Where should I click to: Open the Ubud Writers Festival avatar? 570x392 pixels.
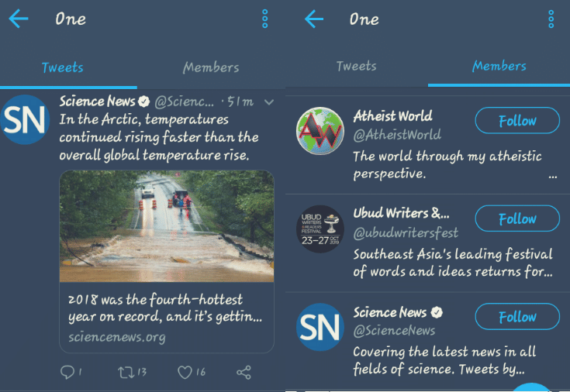coord(320,229)
